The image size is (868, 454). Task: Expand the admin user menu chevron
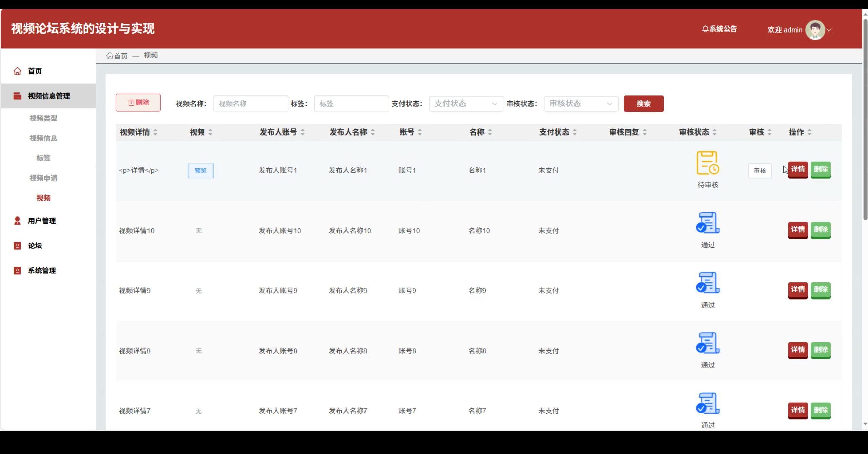[x=829, y=30]
